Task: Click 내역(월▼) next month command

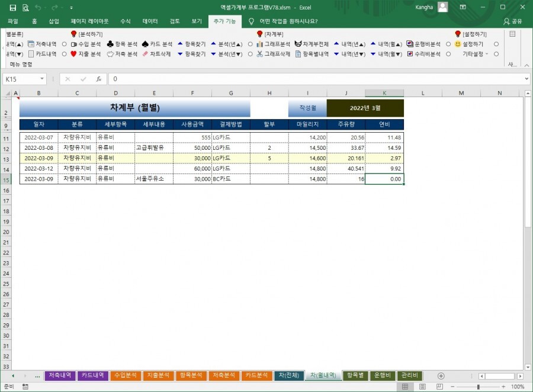Action: coord(386,54)
